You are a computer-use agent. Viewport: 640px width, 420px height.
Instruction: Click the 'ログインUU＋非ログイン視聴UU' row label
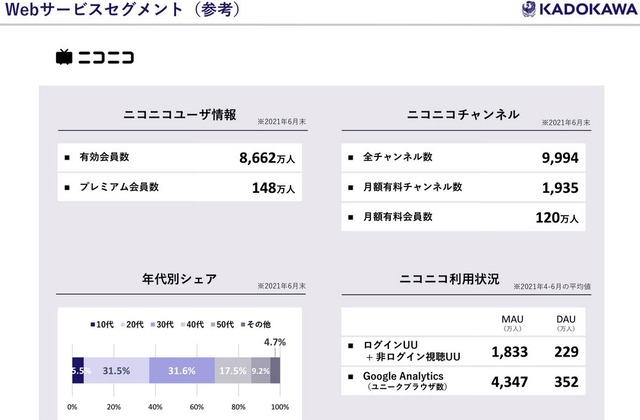411,351
